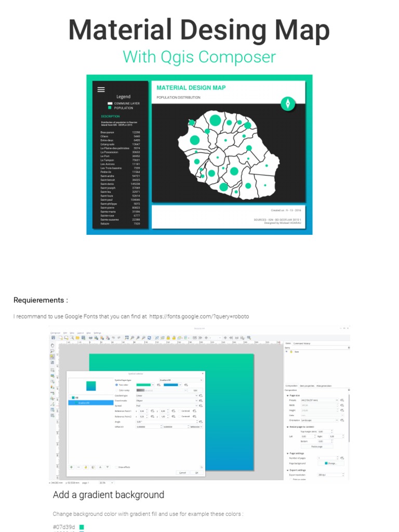Click data-defined override beside blue color
The height and width of the screenshot is (532, 399).
186,385
